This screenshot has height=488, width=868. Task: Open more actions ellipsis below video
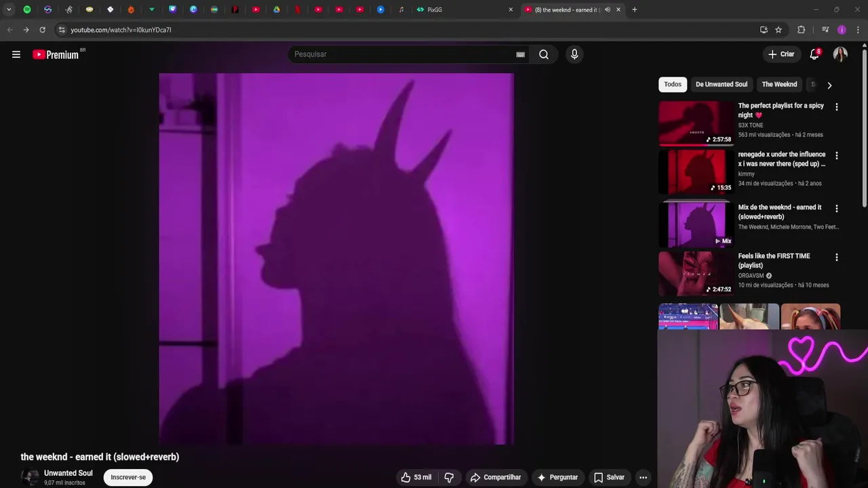click(x=643, y=477)
